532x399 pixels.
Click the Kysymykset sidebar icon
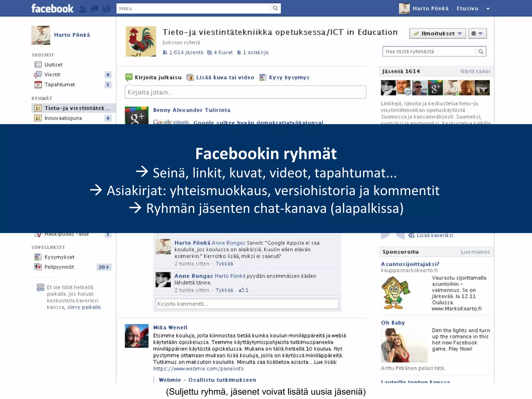click(38, 257)
